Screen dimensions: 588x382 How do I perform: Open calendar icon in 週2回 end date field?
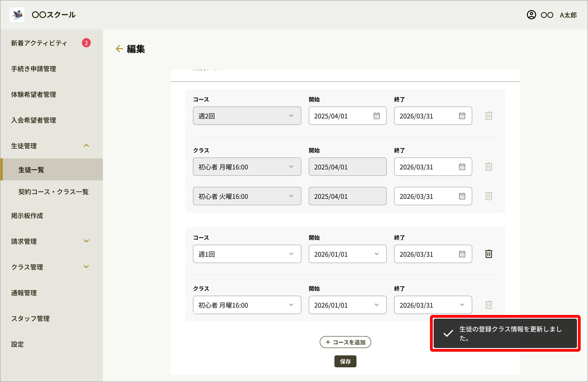point(462,115)
